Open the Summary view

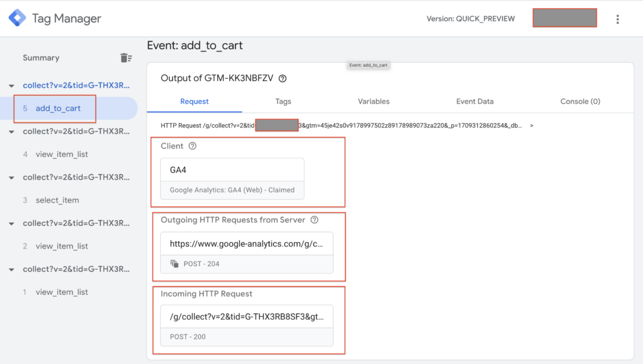(x=41, y=58)
